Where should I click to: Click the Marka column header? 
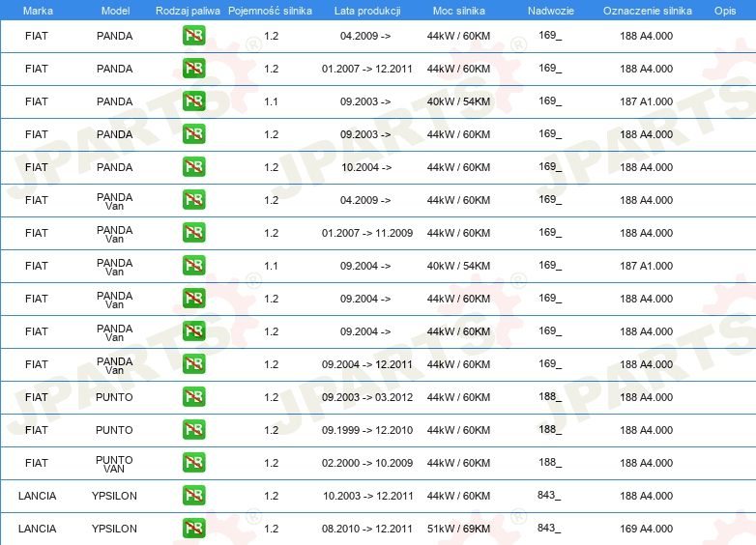pyautogui.click(x=38, y=11)
